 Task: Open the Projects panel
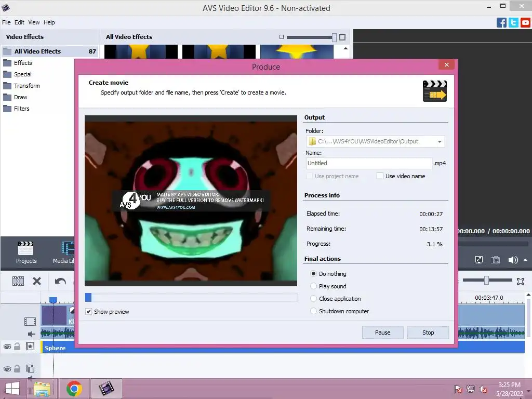tap(26, 252)
